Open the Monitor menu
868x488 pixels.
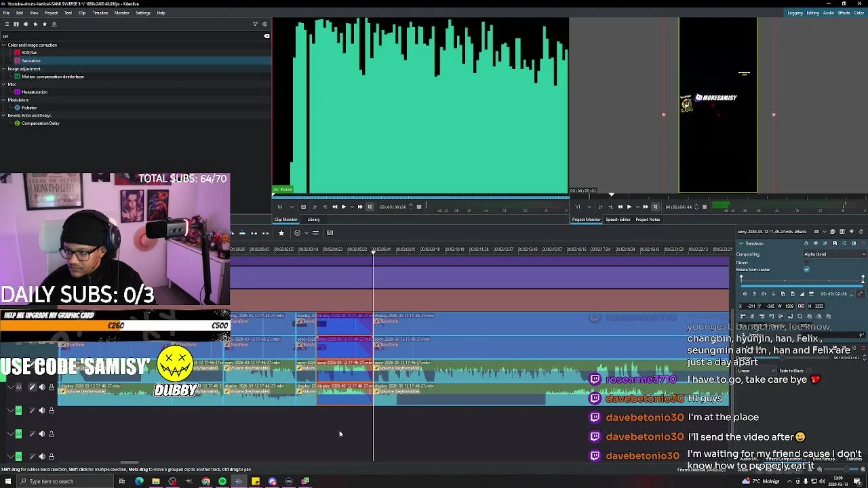pos(122,13)
